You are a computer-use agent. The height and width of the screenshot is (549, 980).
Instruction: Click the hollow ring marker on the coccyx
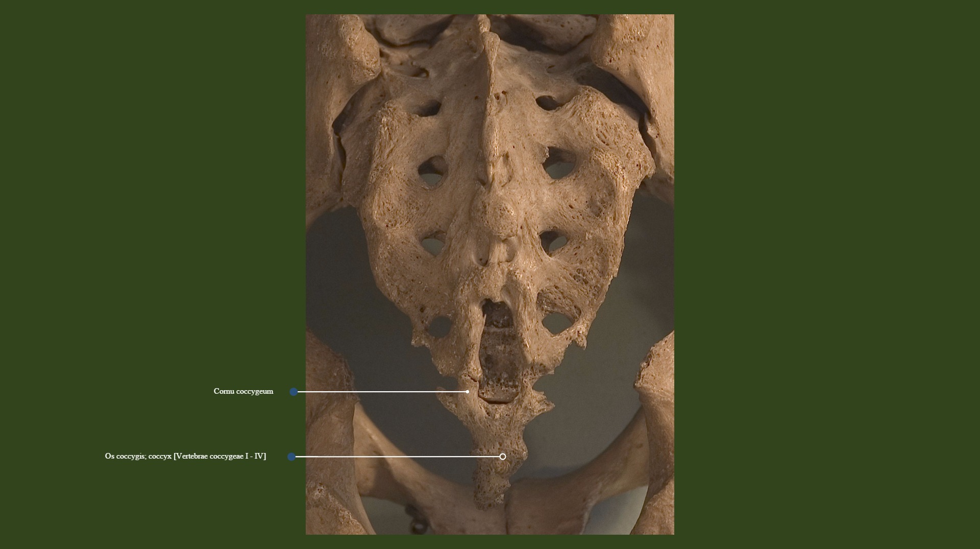503,457
